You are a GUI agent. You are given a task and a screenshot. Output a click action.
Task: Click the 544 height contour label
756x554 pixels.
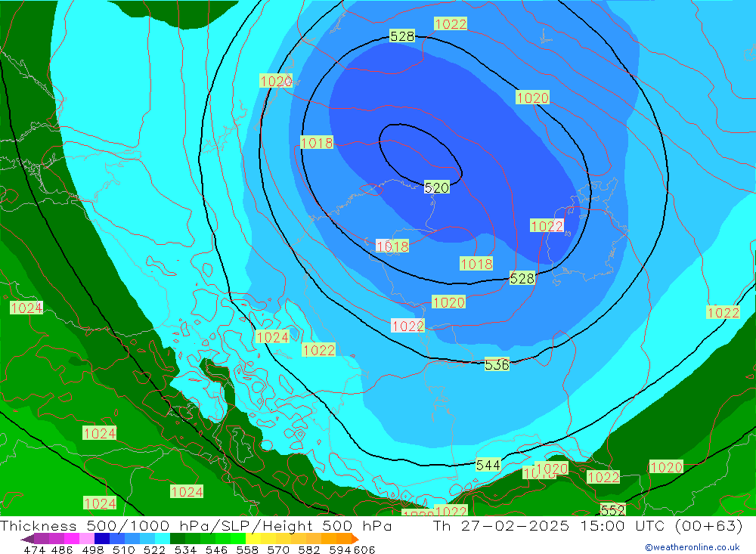point(488,466)
